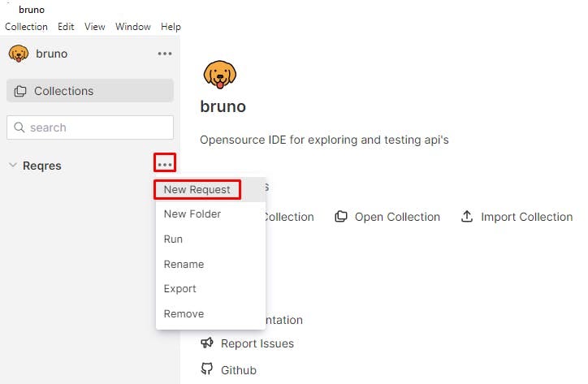
Task: Choose Export from context menu
Action: 210,289
